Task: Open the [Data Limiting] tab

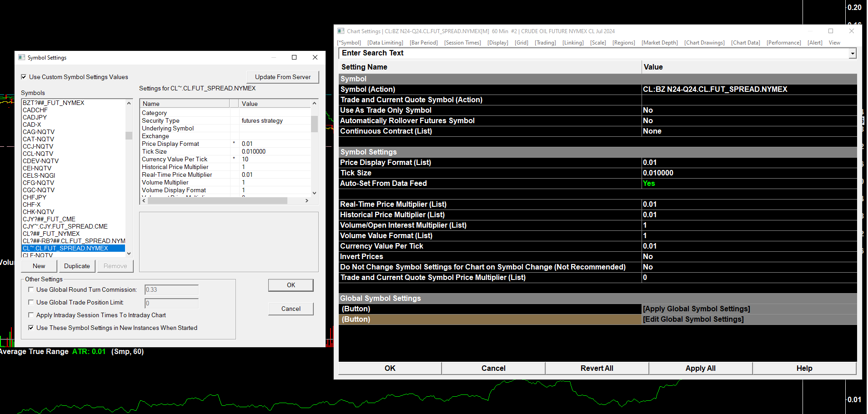Action: click(385, 43)
